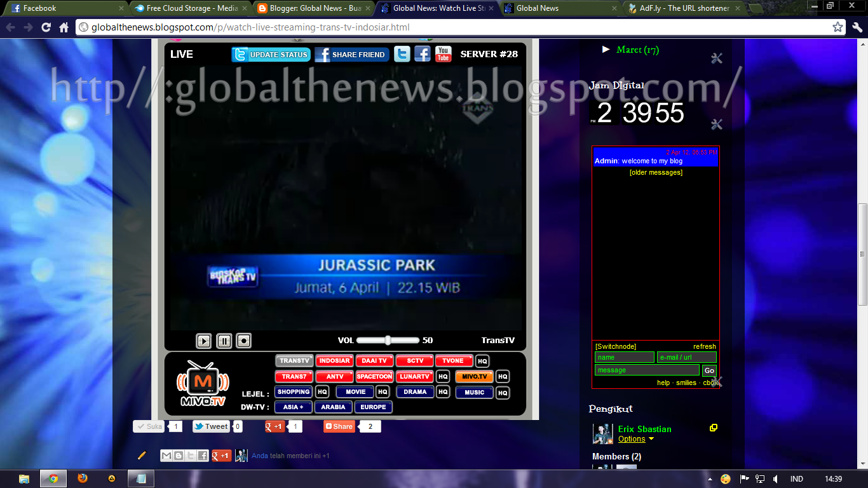Open the SHOPPING channel
The image size is (868, 488).
[294, 392]
